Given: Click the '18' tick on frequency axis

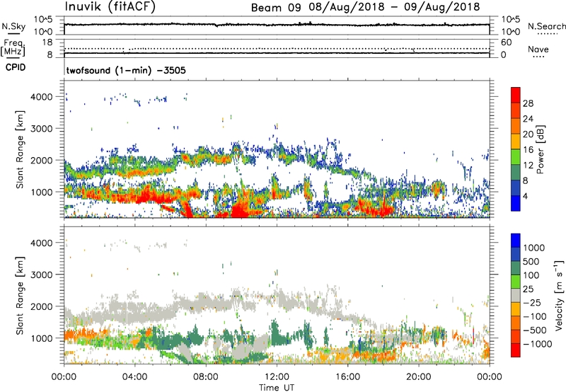Looking at the screenshot, I should [x=47, y=42].
